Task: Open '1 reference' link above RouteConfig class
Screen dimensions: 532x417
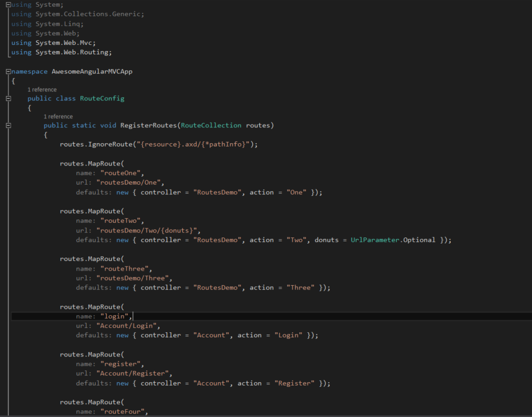Action: point(42,90)
